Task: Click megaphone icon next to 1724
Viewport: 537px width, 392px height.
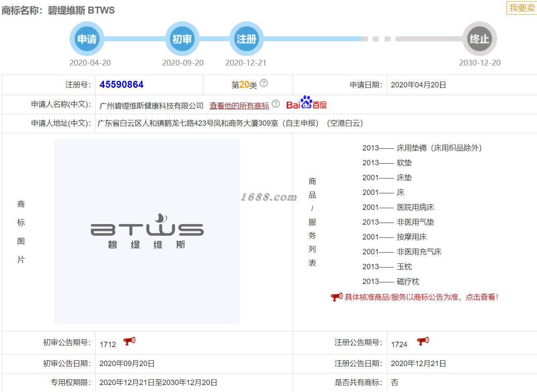Action: [x=423, y=341]
